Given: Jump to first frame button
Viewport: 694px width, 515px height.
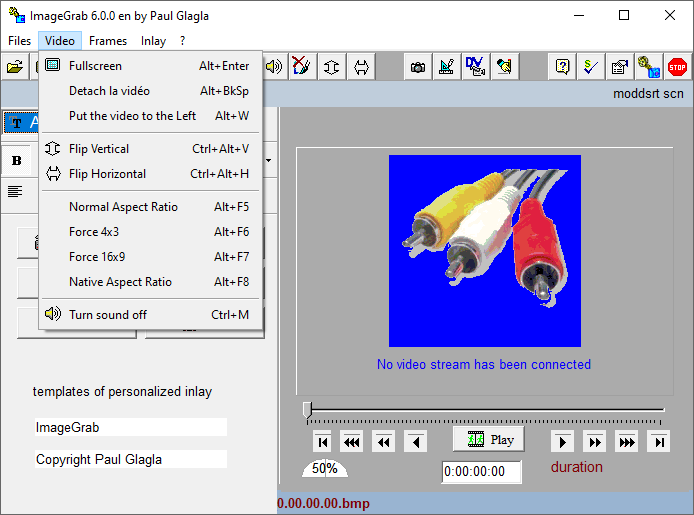Looking at the screenshot, I should pyautogui.click(x=322, y=442).
